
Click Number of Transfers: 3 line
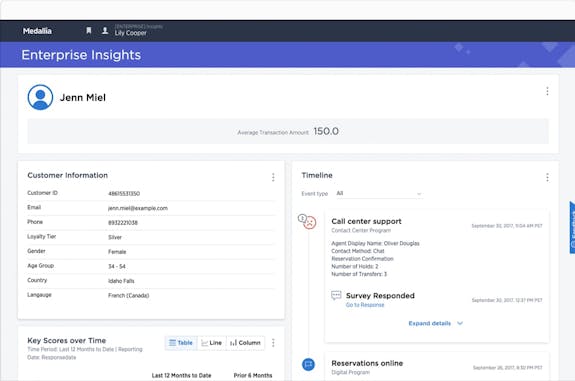[x=359, y=274]
